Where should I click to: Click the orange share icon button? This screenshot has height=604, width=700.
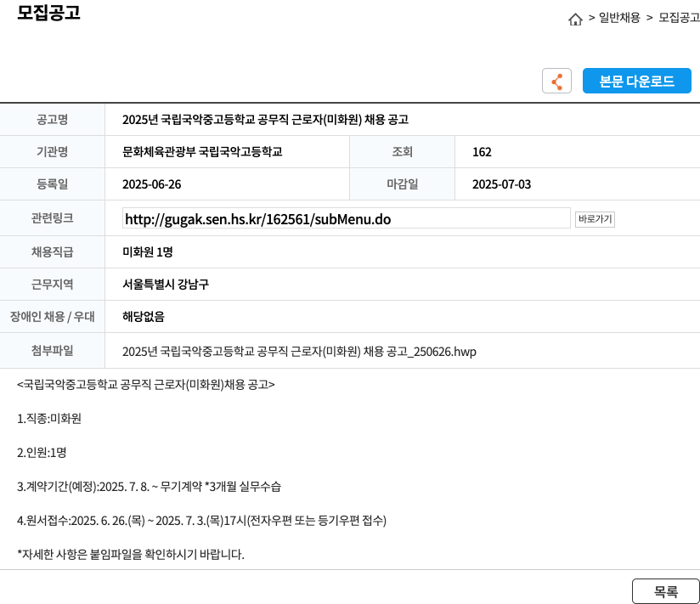point(556,81)
